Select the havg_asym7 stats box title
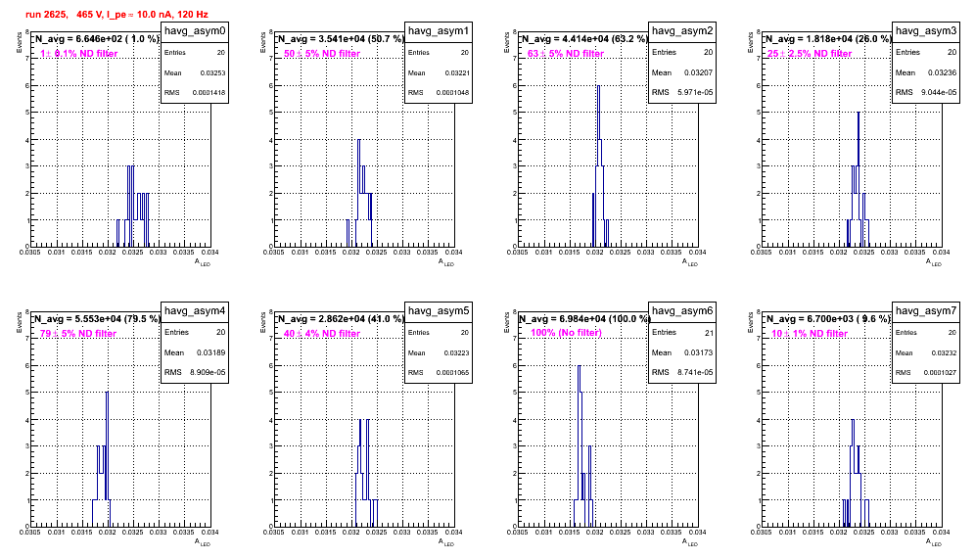Viewport: 975px width, 560px height. [926, 311]
